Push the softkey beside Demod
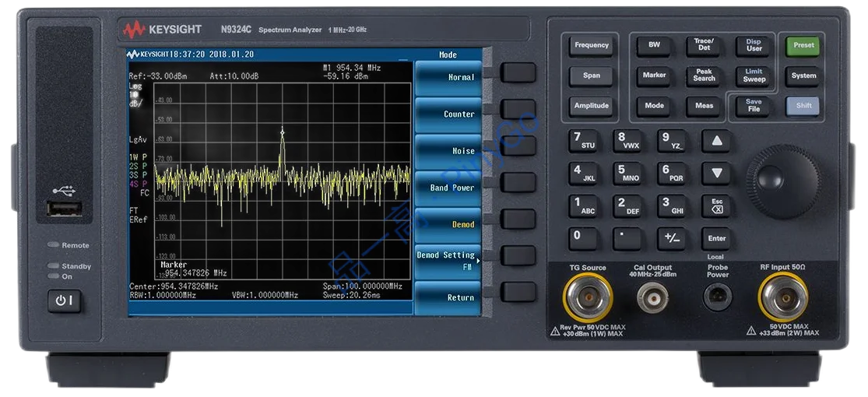The height and width of the screenshot is (397, 868). [x=518, y=219]
